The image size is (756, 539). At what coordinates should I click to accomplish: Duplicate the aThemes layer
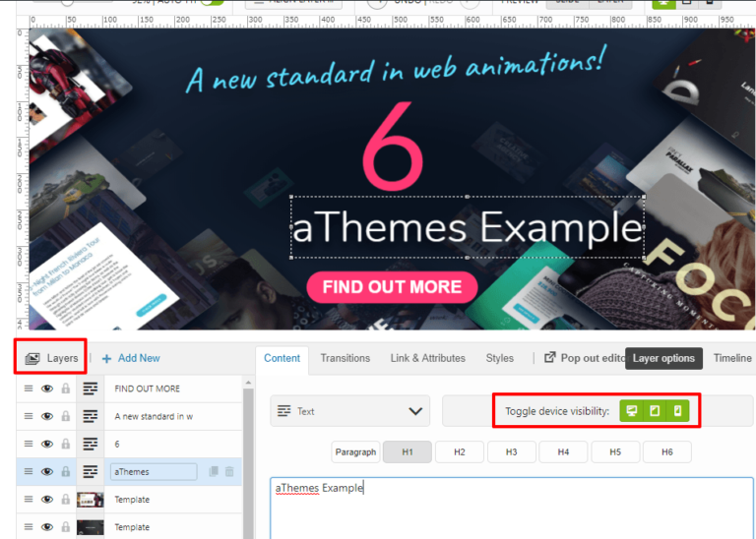(x=214, y=471)
